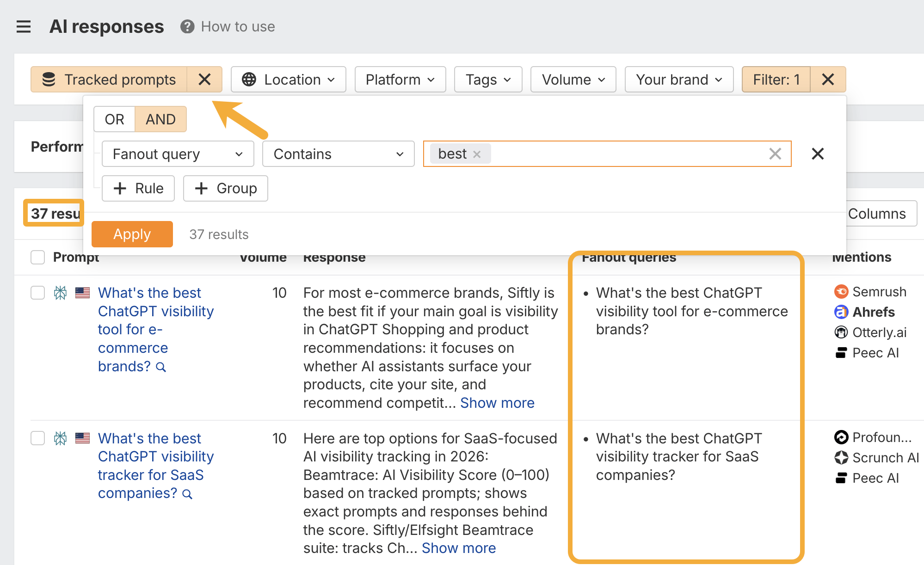Click the Otterly.ai mention

tap(870, 332)
